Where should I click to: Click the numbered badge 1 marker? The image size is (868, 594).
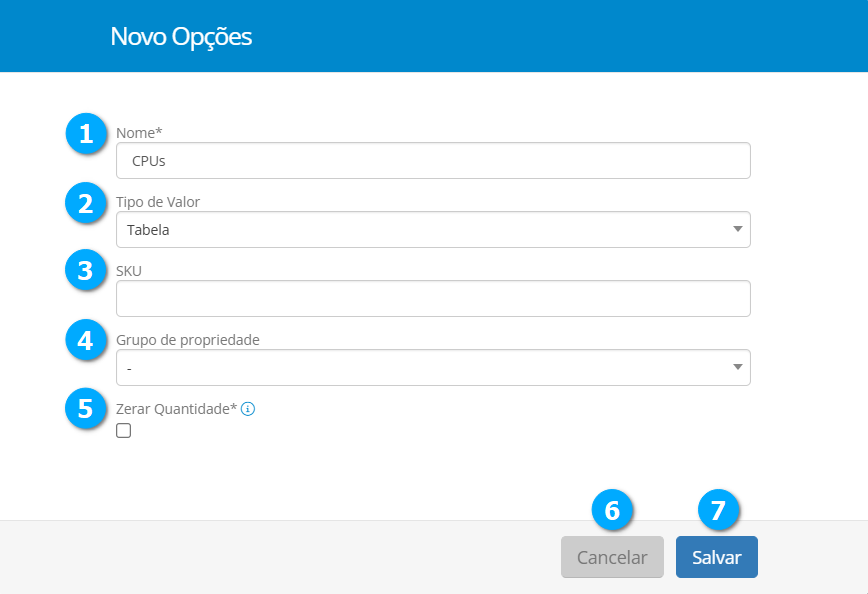pos(86,134)
